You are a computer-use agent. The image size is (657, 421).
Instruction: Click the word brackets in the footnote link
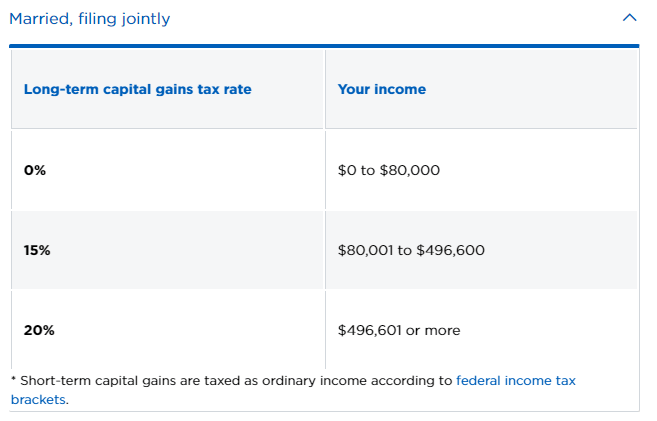pyautogui.click(x=38, y=400)
